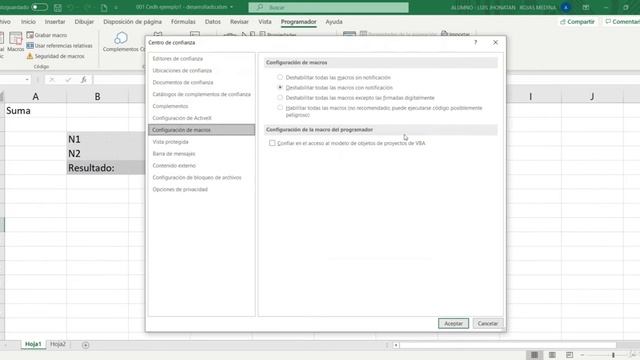Click the Importar icon in ribbon

pyautogui.click(x=444, y=34)
